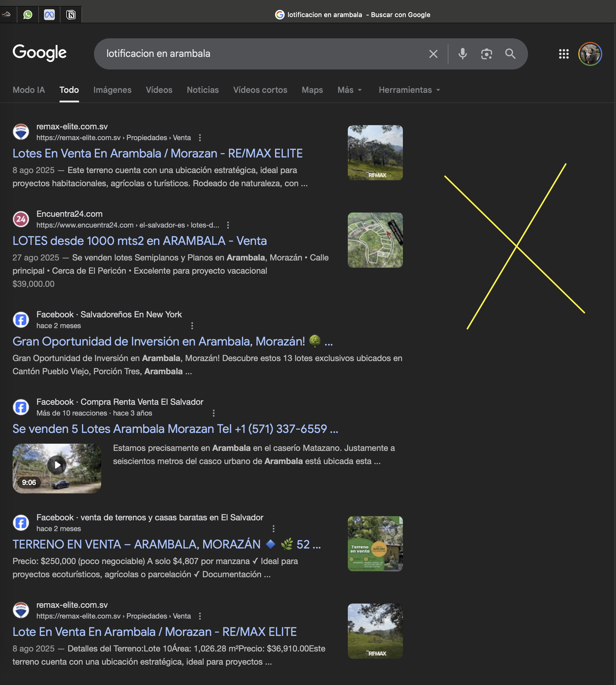
Task: Open the Google account profile picture
Action: click(590, 54)
